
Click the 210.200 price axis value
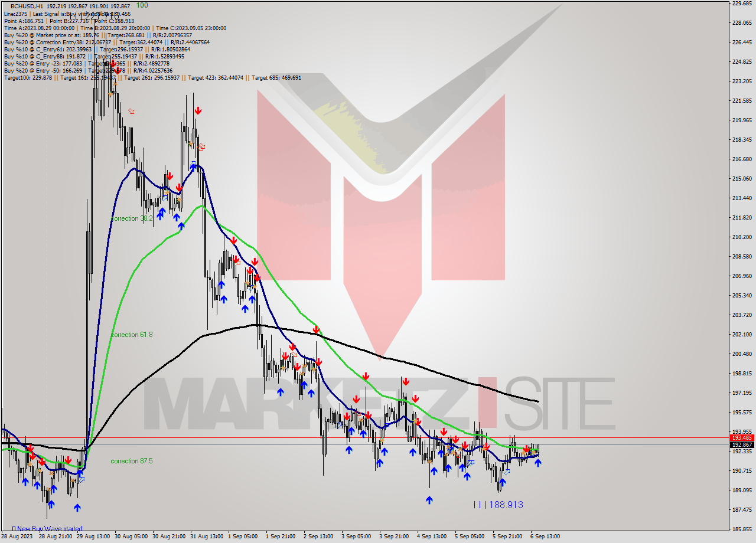click(x=741, y=237)
